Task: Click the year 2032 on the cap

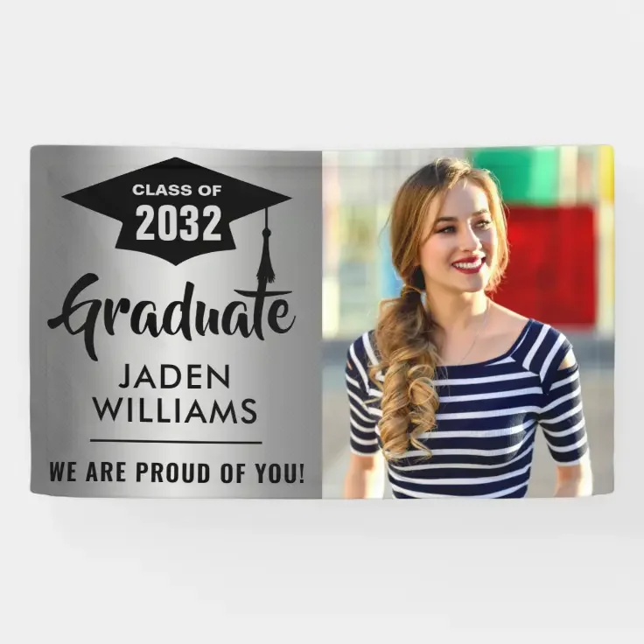Action: [178, 223]
